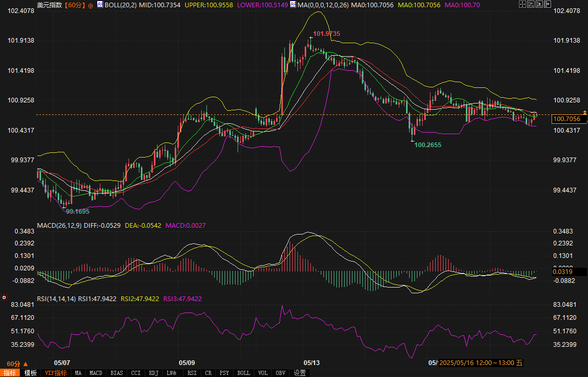This screenshot has width=588, height=377.
Task: Switch to the 模板 tab
Action: point(30,373)
